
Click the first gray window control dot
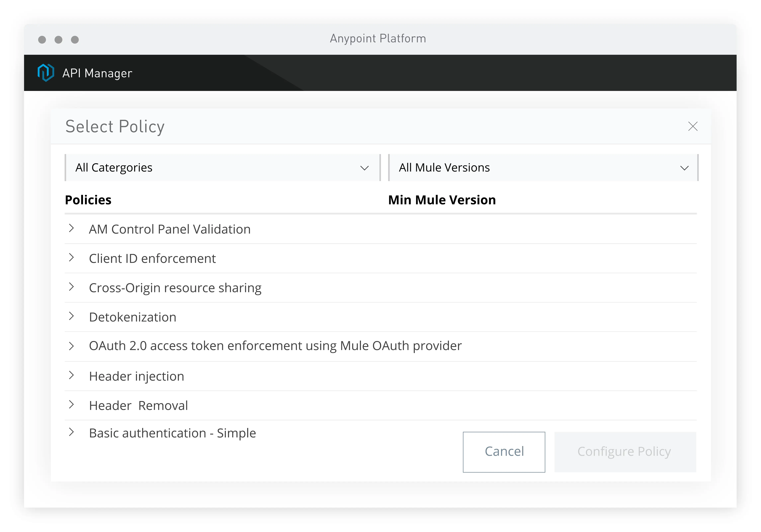(x=42, y=40)
